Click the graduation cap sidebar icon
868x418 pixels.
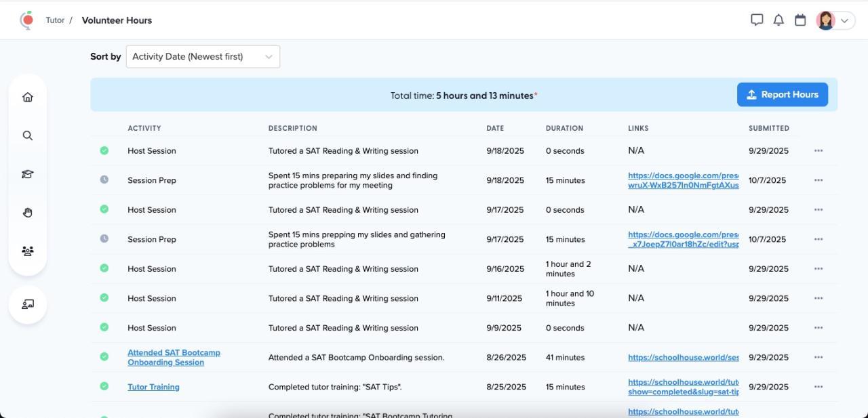28,174
